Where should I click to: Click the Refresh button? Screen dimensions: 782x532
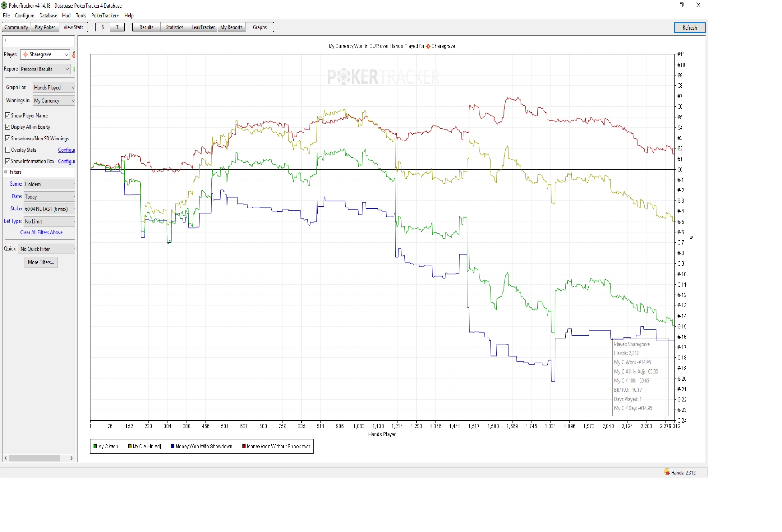689,28
